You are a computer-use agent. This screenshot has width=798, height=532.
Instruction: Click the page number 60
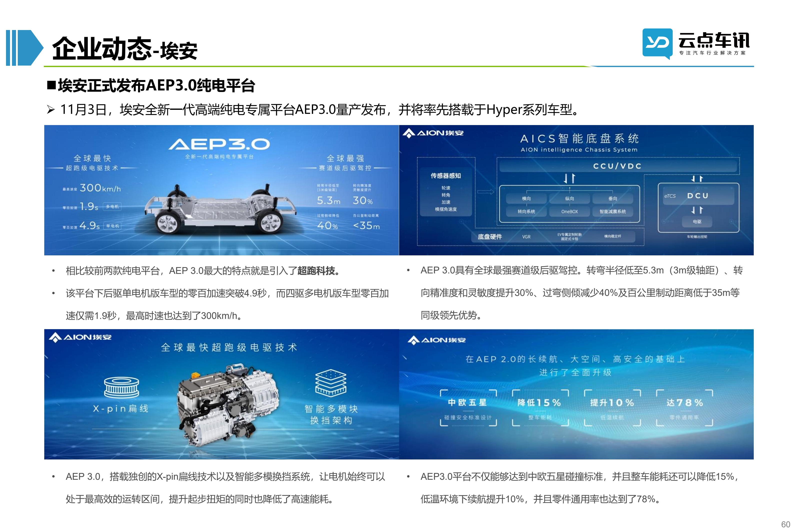click(785, 524)
